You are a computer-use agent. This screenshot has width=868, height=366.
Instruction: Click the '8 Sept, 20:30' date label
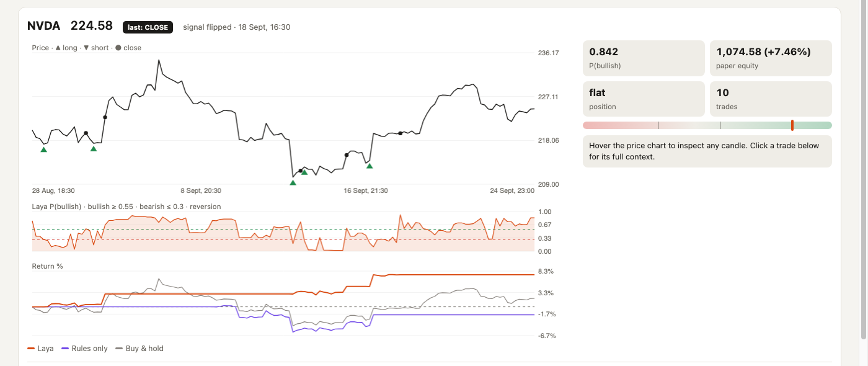coord(201,190)
